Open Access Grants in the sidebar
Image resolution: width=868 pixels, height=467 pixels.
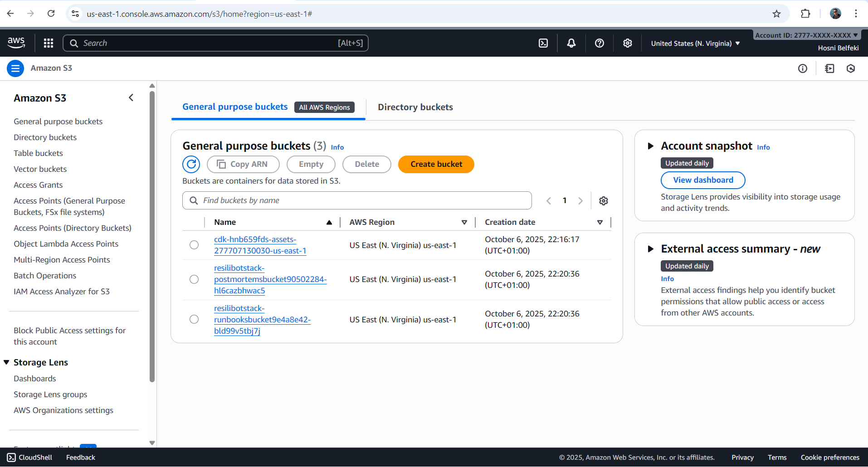pos(38,185)
